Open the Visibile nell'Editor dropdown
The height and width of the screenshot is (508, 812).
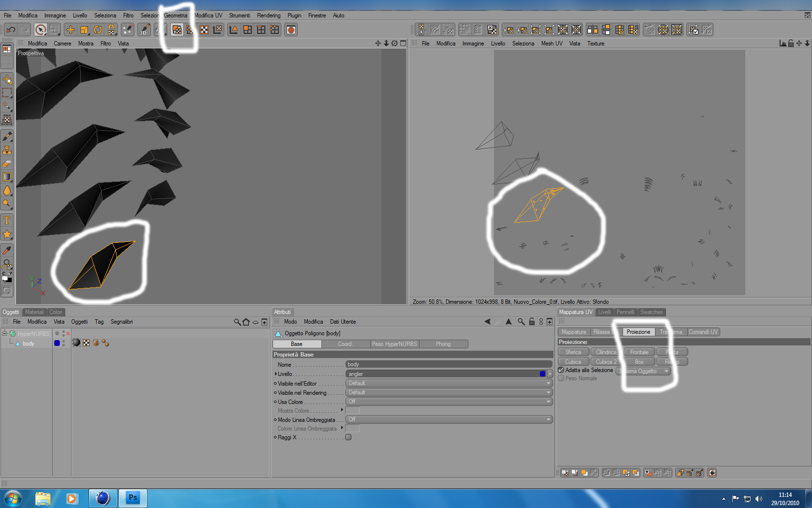pos(449,383)
